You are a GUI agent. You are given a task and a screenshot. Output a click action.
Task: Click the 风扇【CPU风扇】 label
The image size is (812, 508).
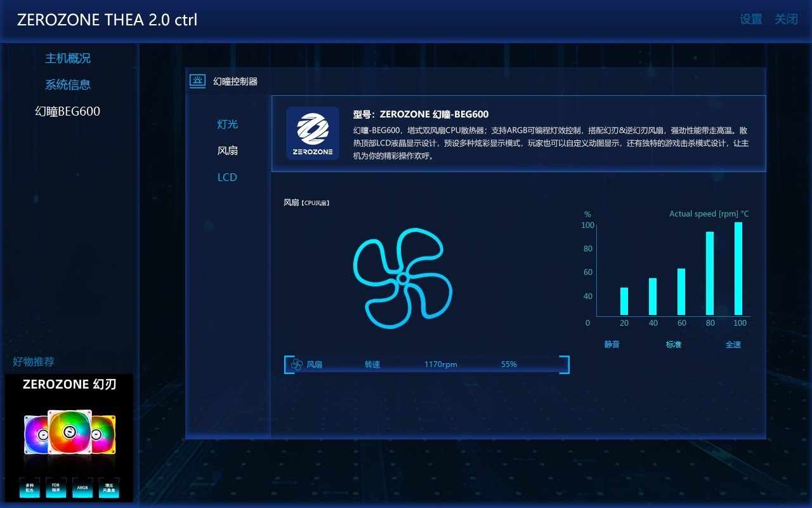coord(306,203)
